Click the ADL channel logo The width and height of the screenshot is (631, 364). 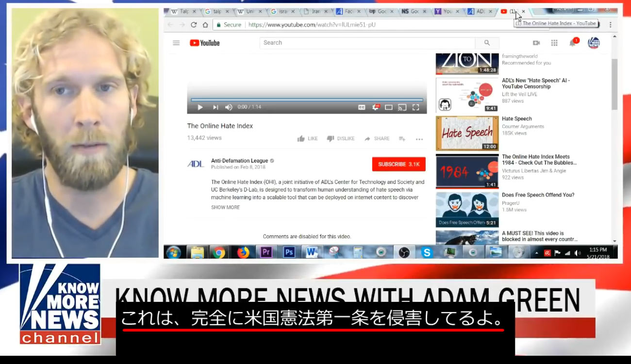(x=196, y=164)
